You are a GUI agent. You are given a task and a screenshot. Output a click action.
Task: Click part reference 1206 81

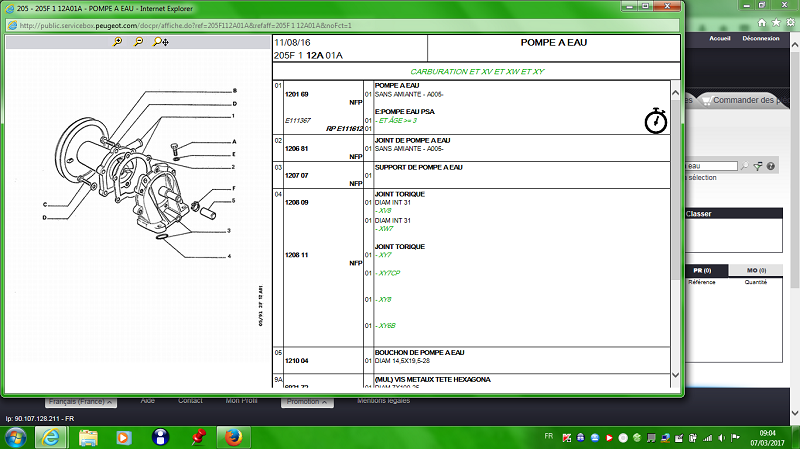pyautogui.click(x=296, y=148)
